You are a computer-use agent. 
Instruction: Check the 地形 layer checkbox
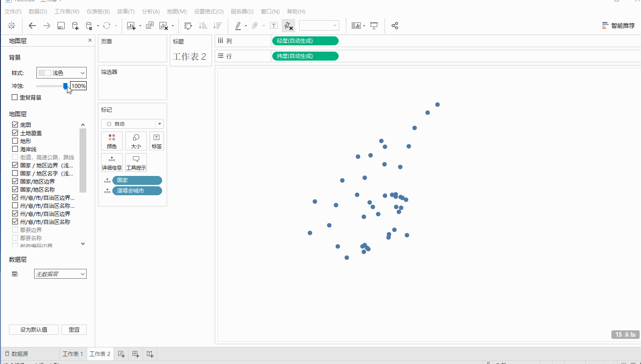pyautogui.click(x=15, y=141)
